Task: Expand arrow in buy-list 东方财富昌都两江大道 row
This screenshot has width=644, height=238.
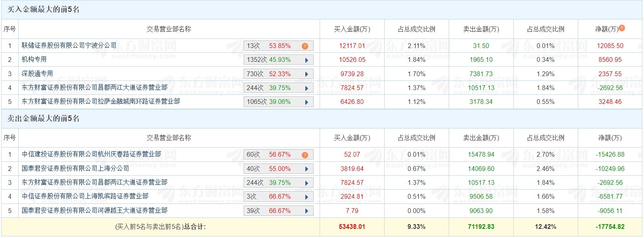Action: (307, 88)
